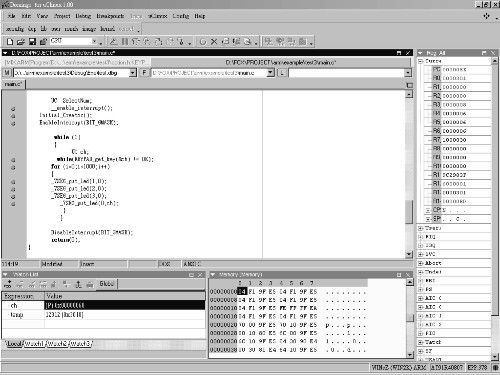Viewport: 500px width, 375px height.
Task: Toggle breakpoint marker beside _enable_interrupt line
Action: 13,109
